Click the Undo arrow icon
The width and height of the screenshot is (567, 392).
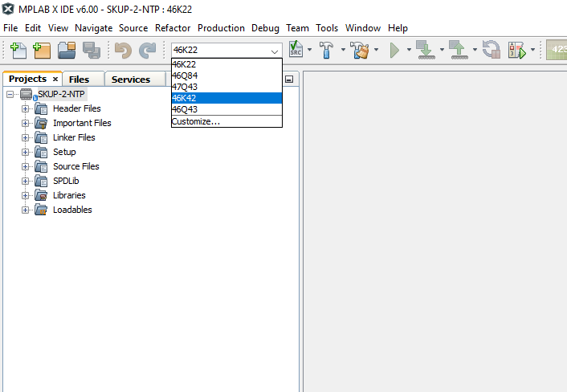123,51
